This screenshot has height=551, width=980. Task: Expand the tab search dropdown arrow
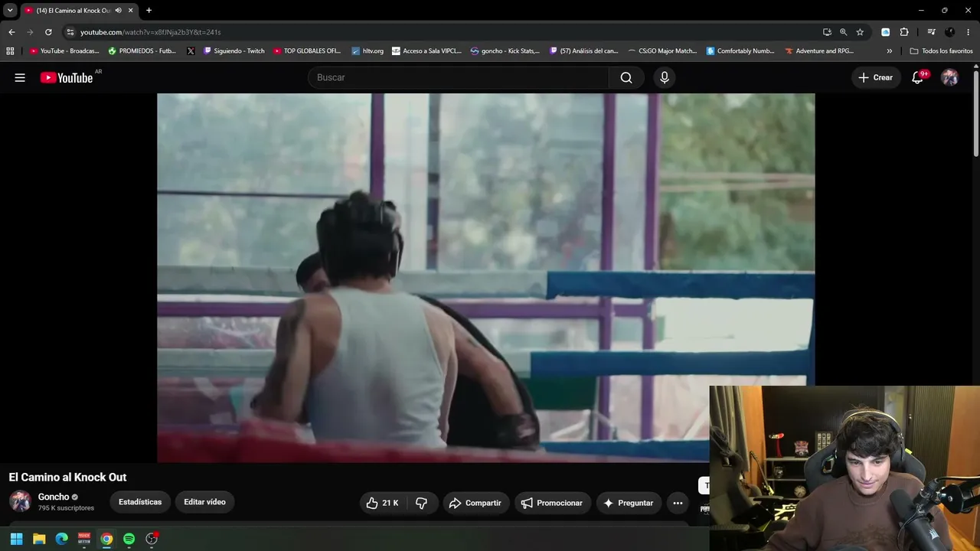[x=10, y=11]
